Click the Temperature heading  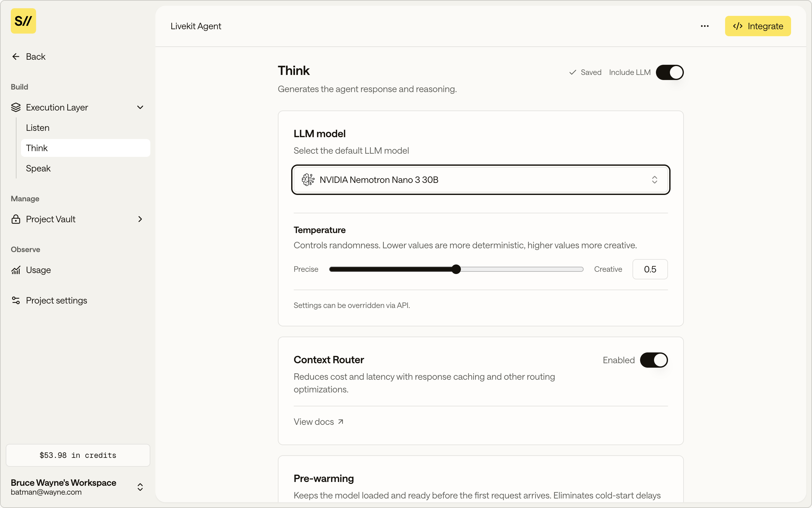[x=319, y=230]
